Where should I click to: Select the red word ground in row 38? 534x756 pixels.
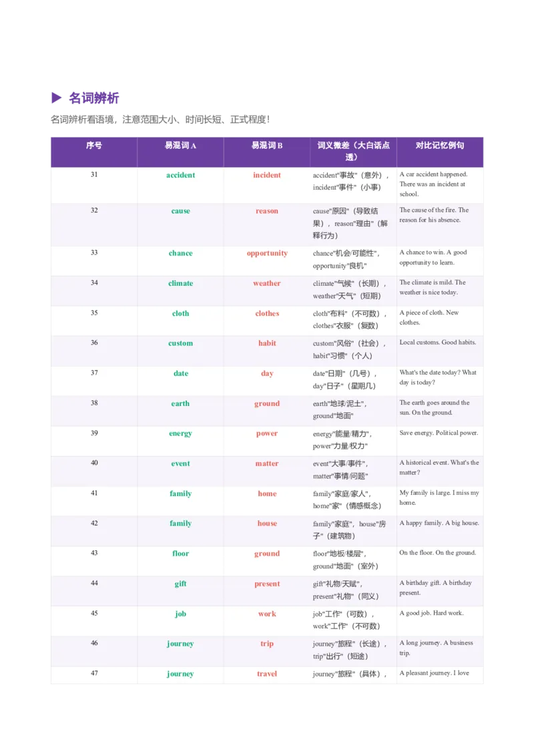(267, 404)
